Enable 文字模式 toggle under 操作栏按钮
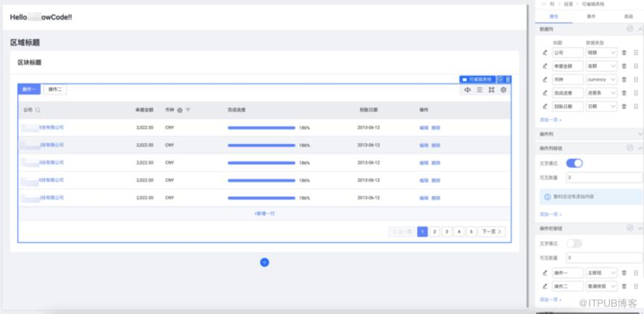 point(574,243)
